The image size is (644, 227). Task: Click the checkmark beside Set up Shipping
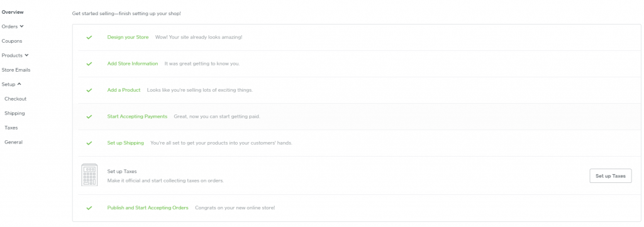tap(89, 143)
